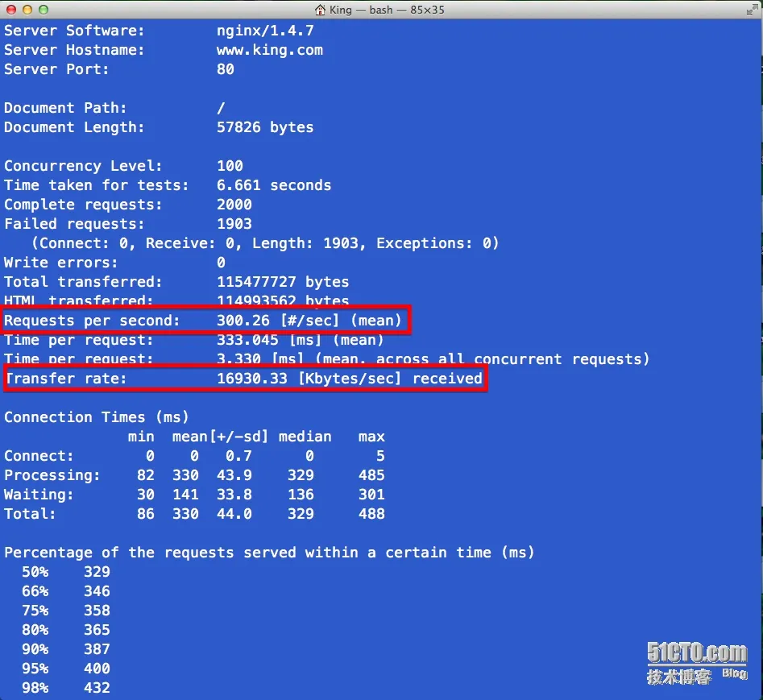Screen dimensions: 763x700
Task: Click the Time taken for tests value
Action: pyautogui.click(x=274, y=185)
